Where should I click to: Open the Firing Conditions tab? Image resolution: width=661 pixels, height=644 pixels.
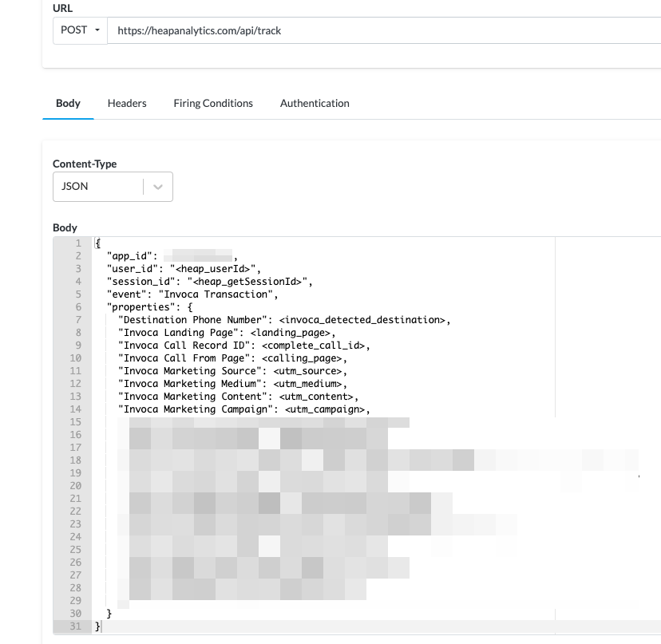point(213,103)
